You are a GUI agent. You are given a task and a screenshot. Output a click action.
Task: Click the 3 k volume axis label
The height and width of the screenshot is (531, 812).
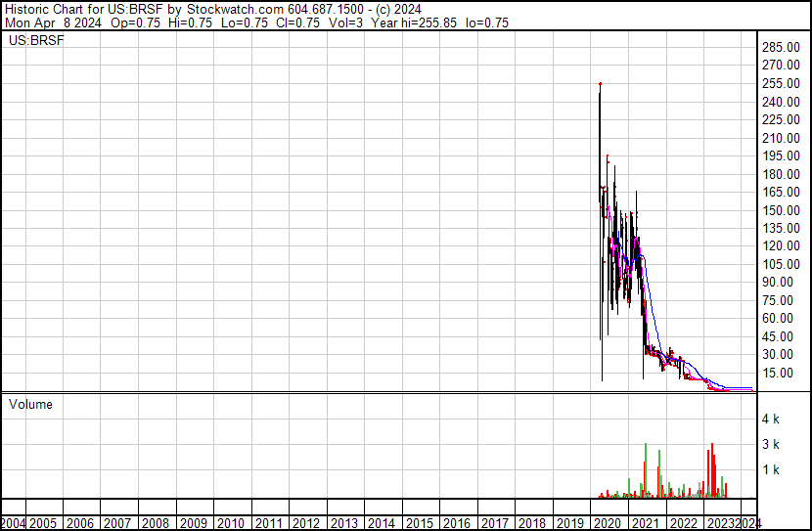coord(771,445)
